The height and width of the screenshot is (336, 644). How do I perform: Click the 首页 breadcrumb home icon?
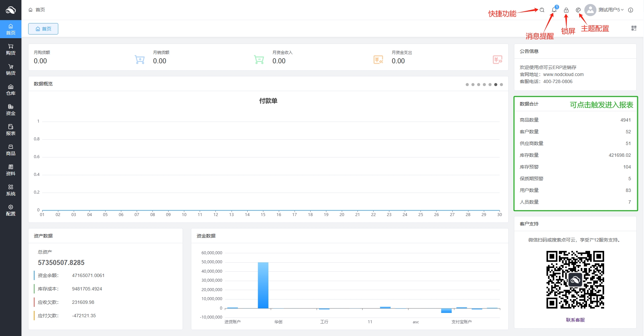[x=30, y=10]
